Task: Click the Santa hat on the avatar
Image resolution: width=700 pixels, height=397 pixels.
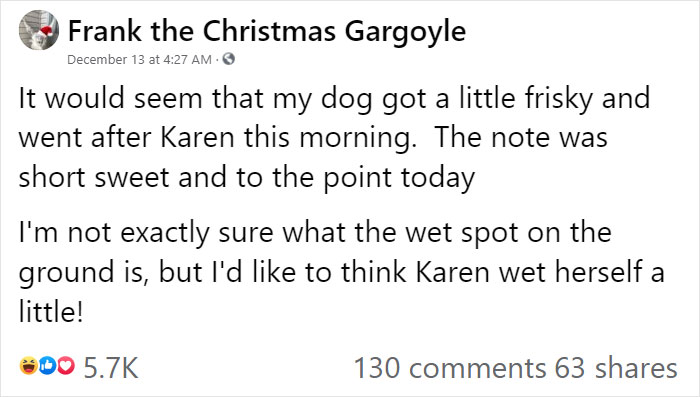Action: tap(48, 30)
